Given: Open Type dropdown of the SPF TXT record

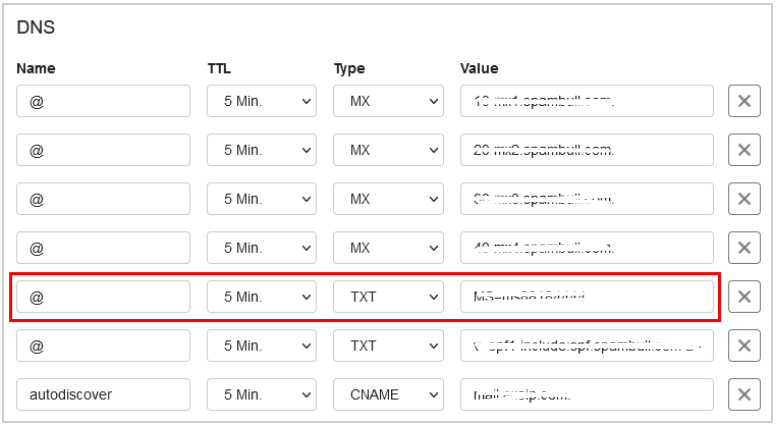Looking at the screenshot, I should [x=388, y=346].
